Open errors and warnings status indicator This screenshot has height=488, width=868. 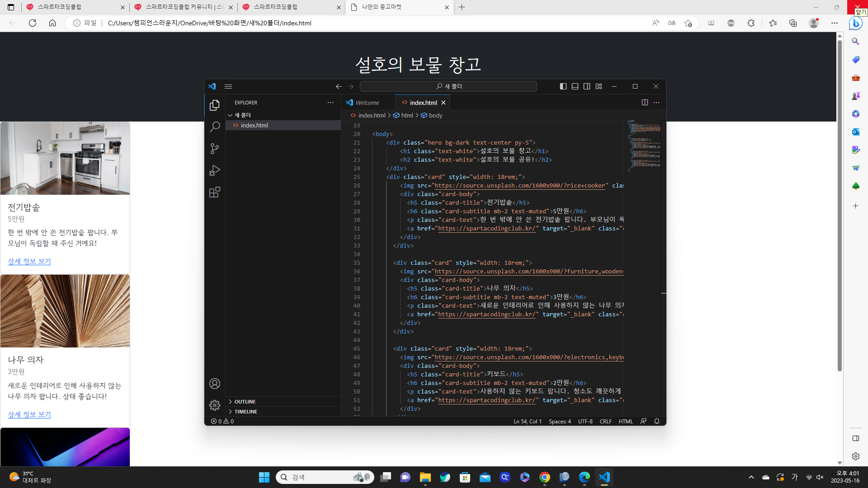(222, 421)
